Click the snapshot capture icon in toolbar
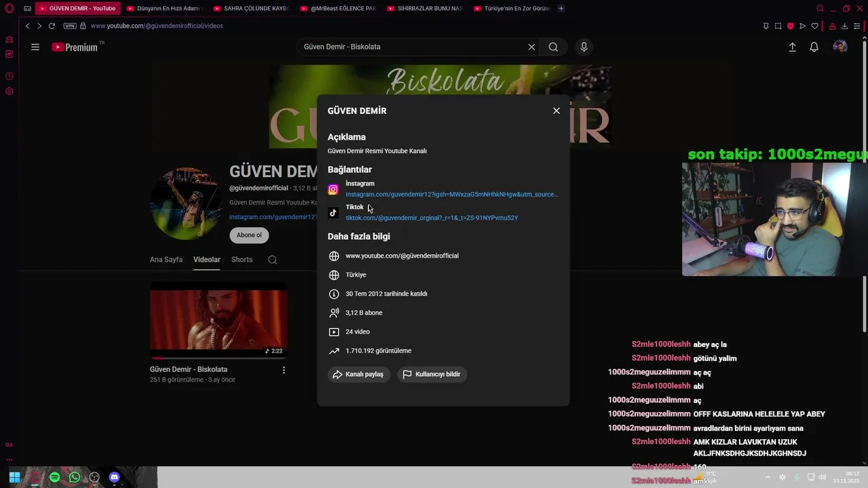The image size is (868, 488). [778, 26]
